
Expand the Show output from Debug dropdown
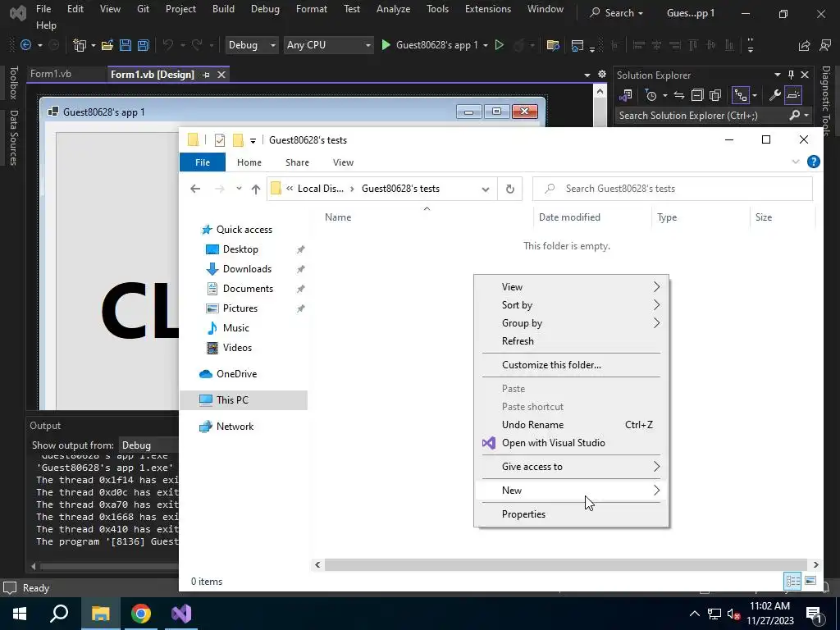click(x=150, y=445)
